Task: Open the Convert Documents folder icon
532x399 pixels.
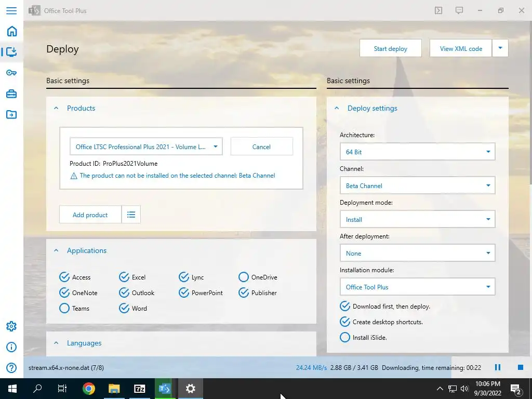Action: [x=11, y=114]
